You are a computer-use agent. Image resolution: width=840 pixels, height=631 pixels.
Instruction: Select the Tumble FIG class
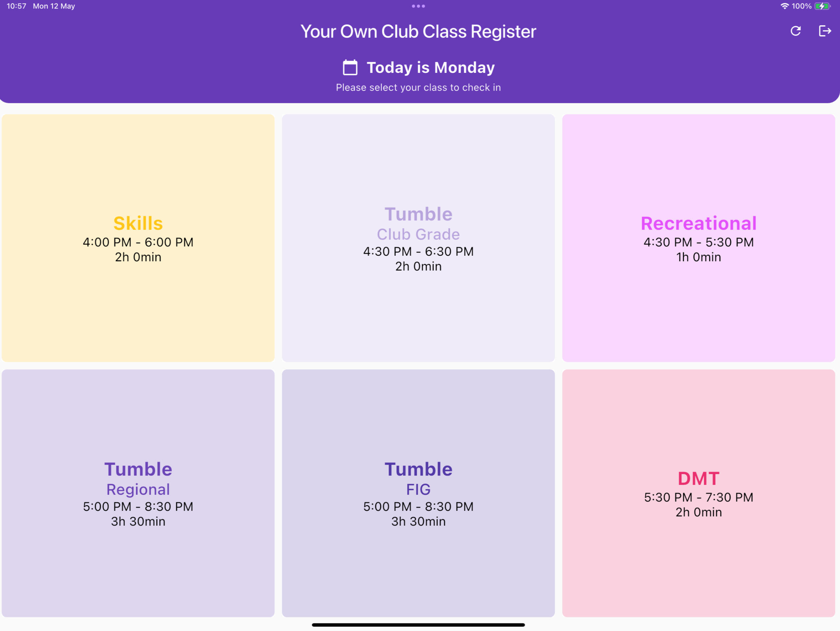point(418,493)
